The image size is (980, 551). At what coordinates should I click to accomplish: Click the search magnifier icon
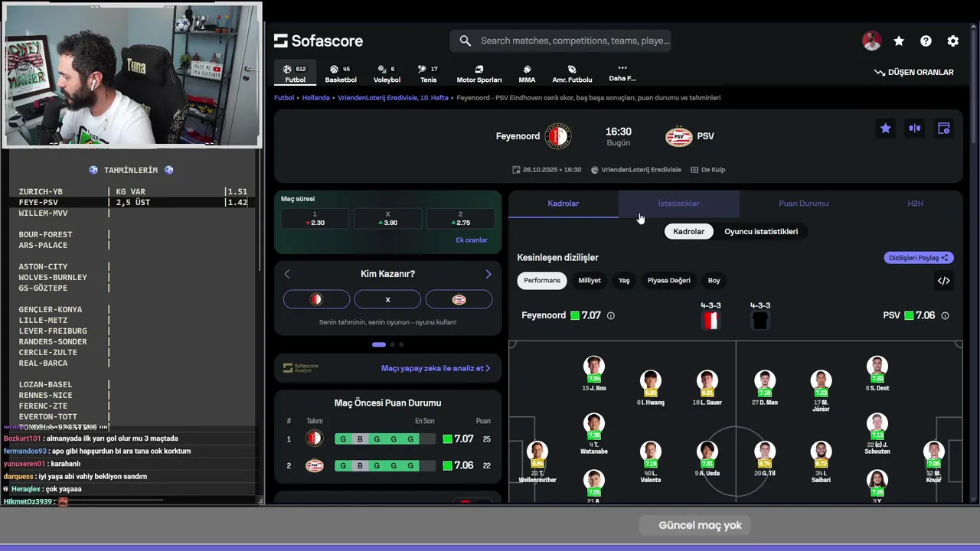(x=465, y=41)
